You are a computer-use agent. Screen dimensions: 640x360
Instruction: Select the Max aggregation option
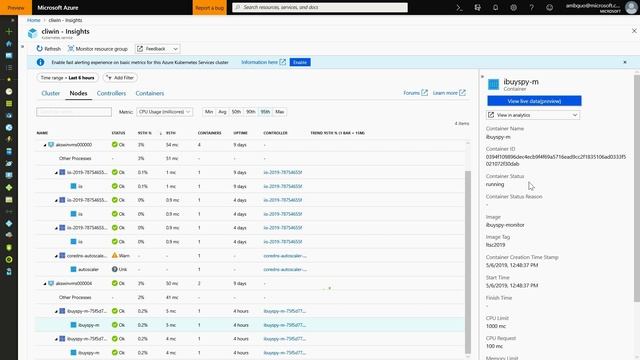[280, 112]
